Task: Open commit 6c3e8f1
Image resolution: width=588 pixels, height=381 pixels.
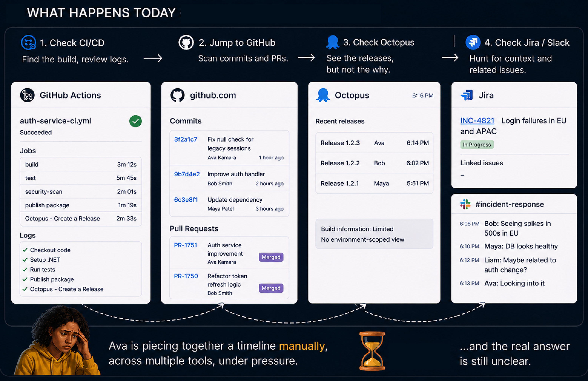Action: tap(186, 200)
